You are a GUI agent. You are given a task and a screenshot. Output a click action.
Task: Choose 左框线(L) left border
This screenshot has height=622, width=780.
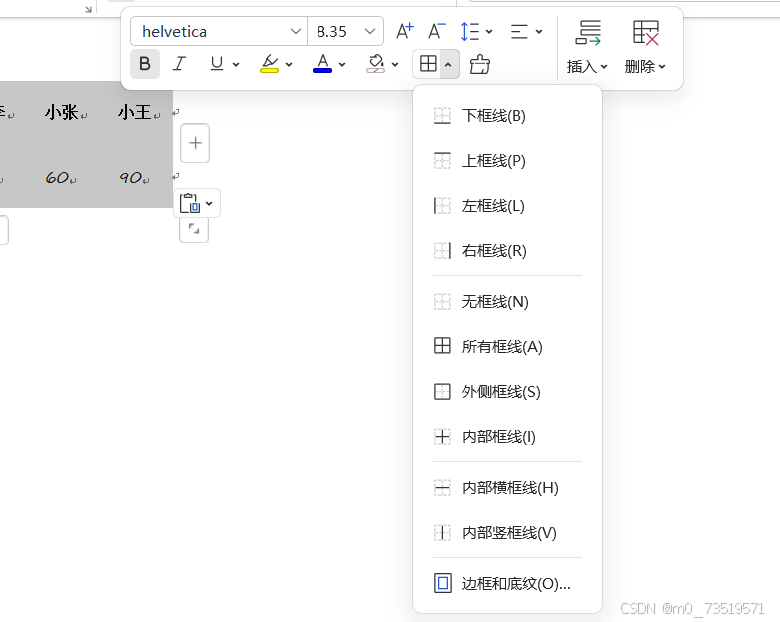pyautogui.click(x=507, y=206)
